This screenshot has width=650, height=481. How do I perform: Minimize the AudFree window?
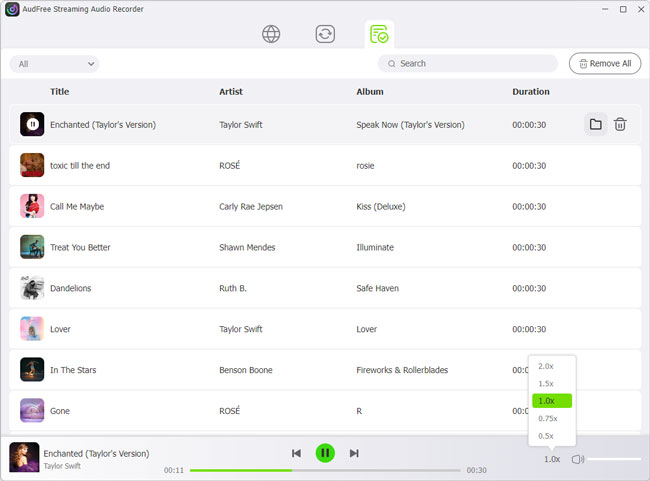(605, 9)
